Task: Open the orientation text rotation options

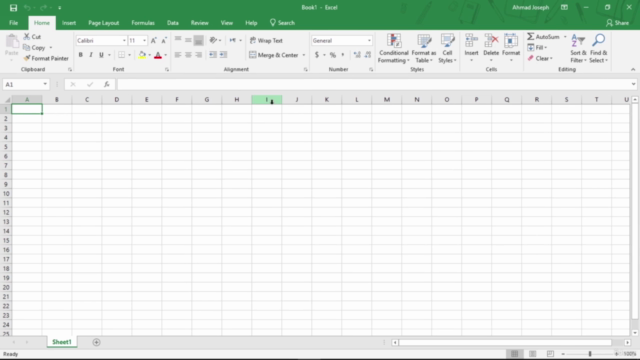Action: [215, 40]
